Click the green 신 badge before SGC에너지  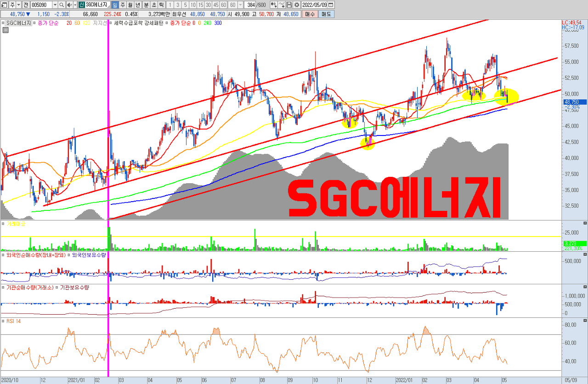point(81,5)
